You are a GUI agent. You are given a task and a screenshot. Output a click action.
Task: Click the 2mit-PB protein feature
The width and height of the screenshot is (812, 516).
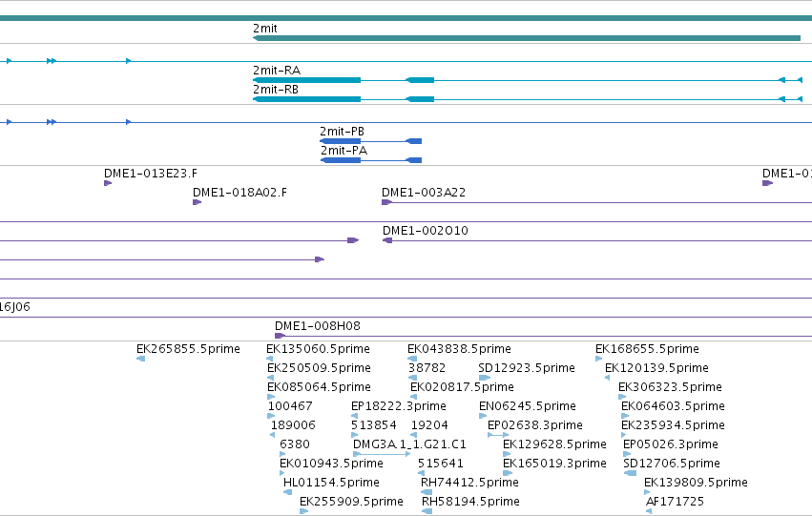coord(371,141)
